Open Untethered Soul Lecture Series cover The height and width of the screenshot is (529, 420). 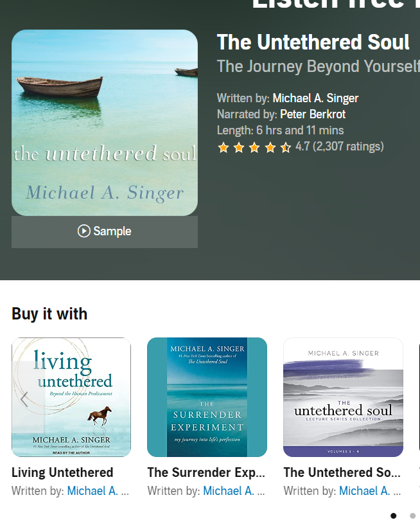343,397
